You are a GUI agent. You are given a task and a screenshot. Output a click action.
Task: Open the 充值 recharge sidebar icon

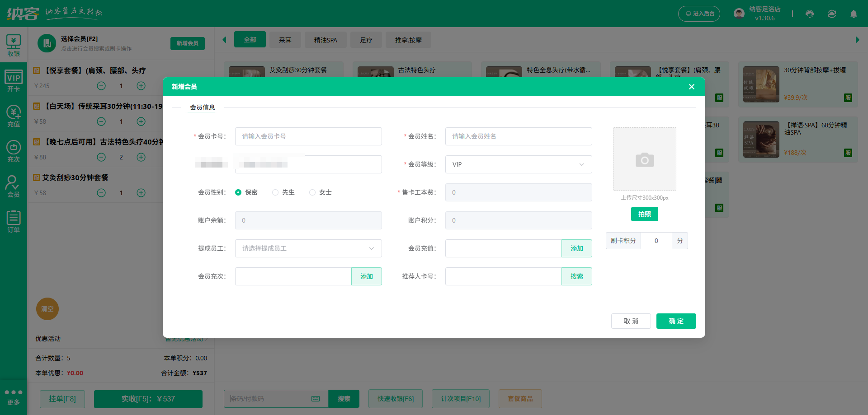pos(14,116)
